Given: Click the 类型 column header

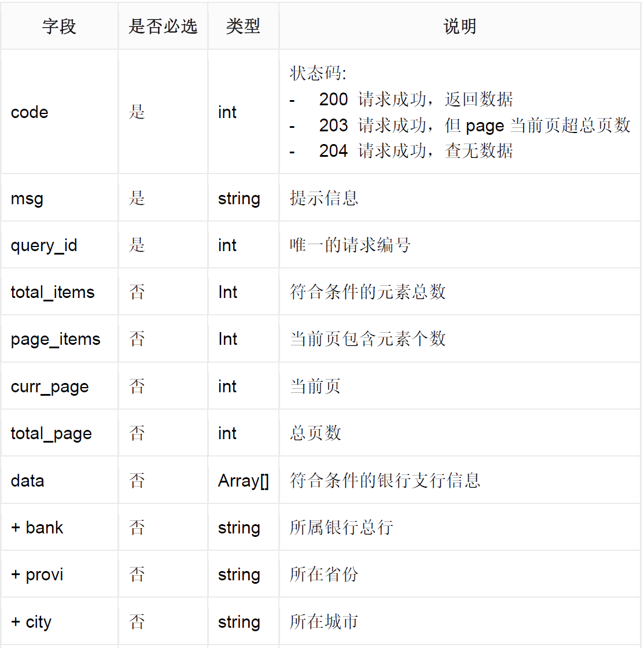Looking at the screenshot, I should tap(243, 27).
